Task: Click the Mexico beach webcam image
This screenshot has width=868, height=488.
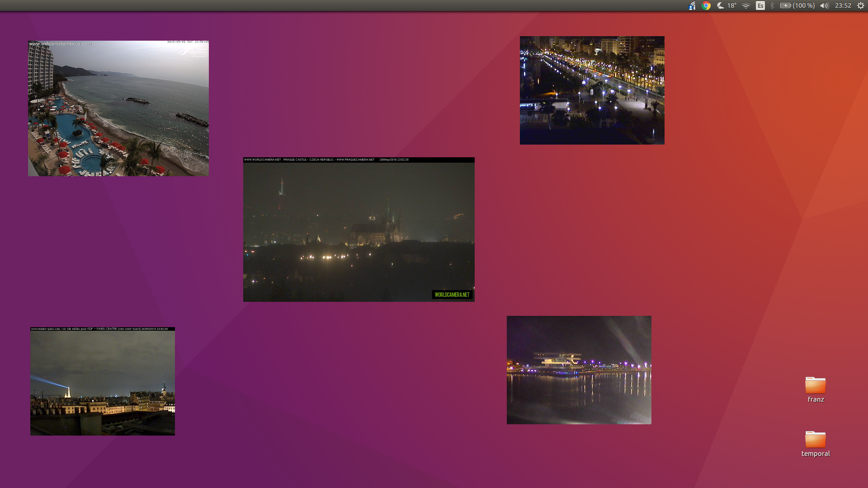Action: pos(118,108)
